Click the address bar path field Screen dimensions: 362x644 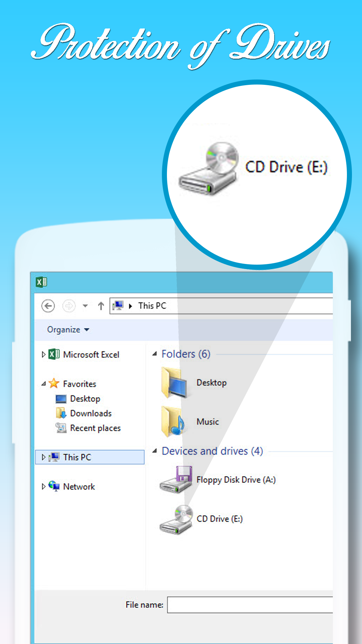pyautogui.click(x=221, y=306)
